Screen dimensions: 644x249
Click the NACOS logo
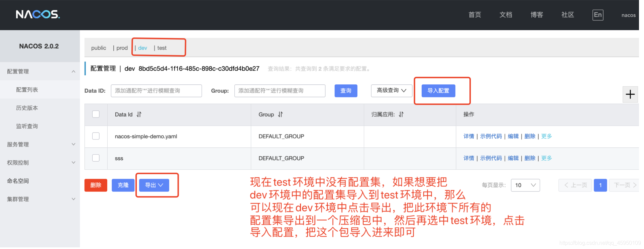[38, 14]
